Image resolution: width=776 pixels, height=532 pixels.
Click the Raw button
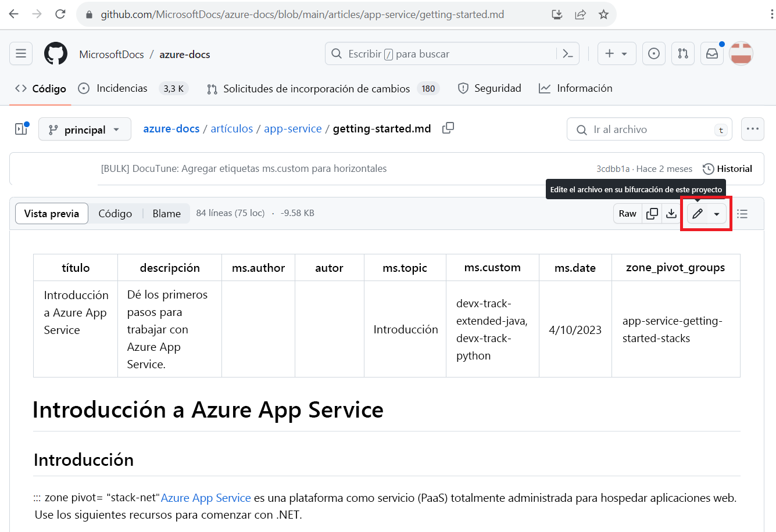click(x=628, y=214)
